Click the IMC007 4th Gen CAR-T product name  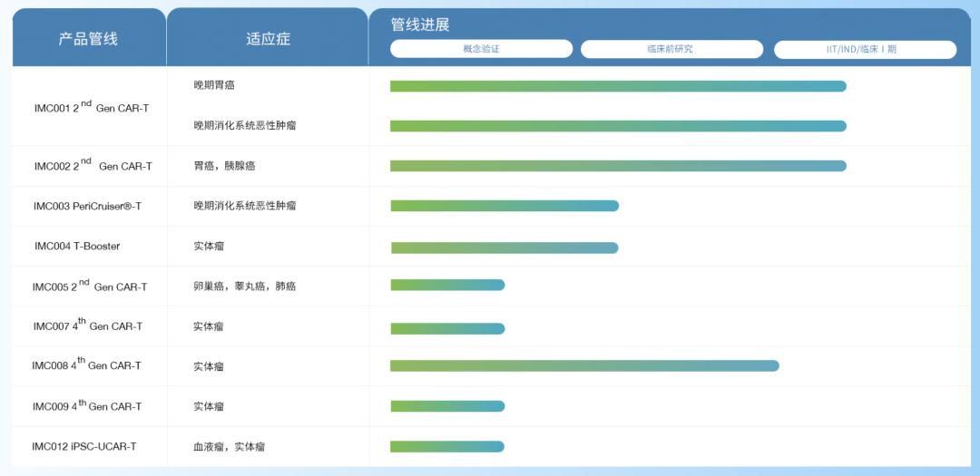pyautogui.click(x=88, y=325)
